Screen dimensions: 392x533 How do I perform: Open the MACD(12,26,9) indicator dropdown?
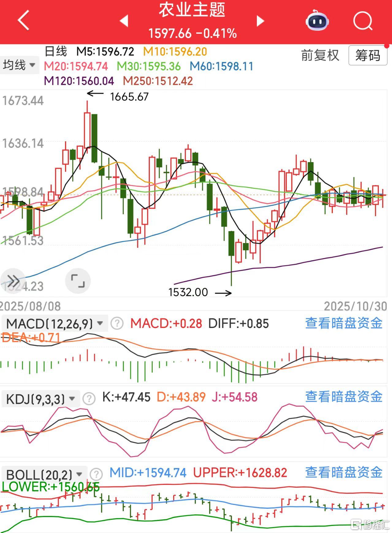(x=54, y=323)
